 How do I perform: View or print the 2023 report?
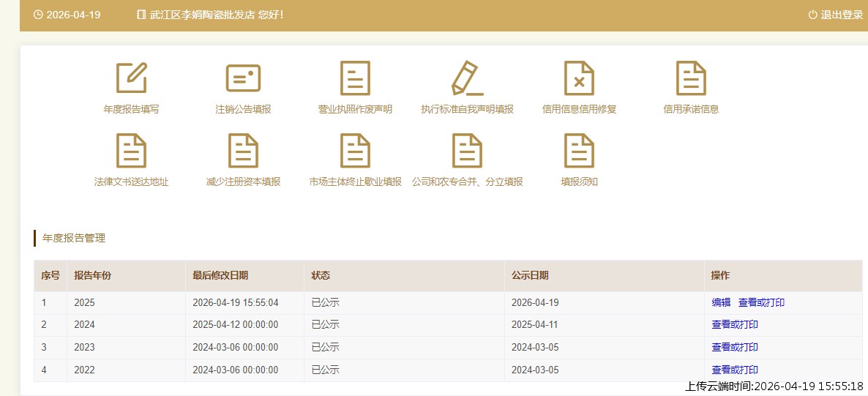[735, 348]
